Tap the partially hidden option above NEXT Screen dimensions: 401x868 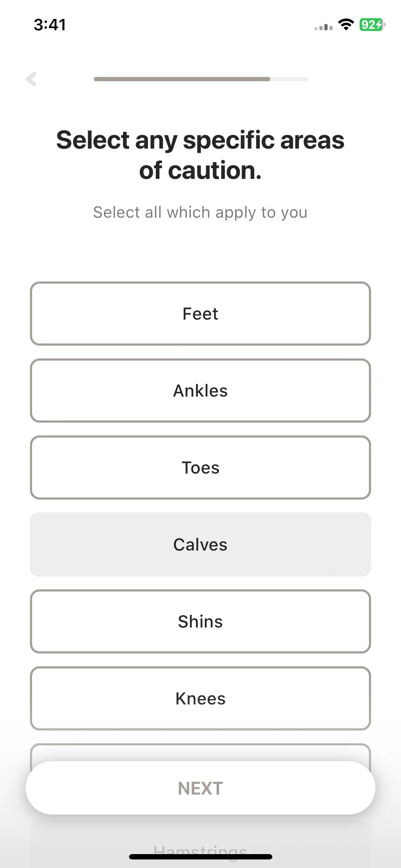200,752
